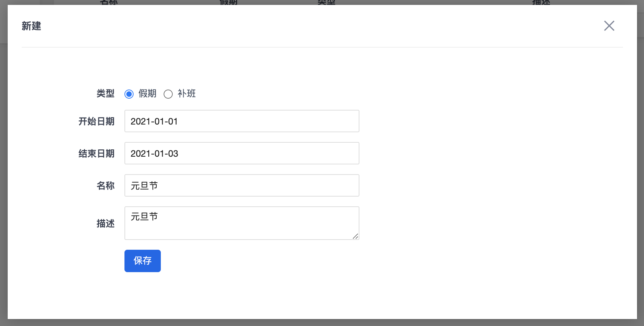Select the 假期 radio button

(x=129, y=94)
